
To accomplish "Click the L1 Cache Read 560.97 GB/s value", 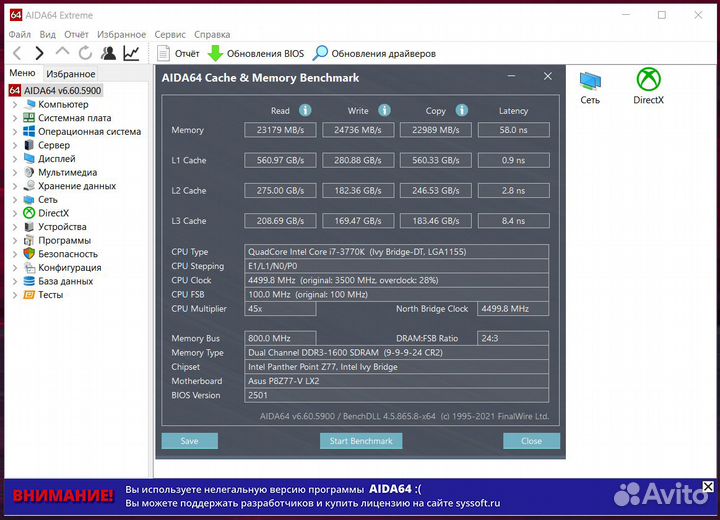I will click(x=280, y=160).
